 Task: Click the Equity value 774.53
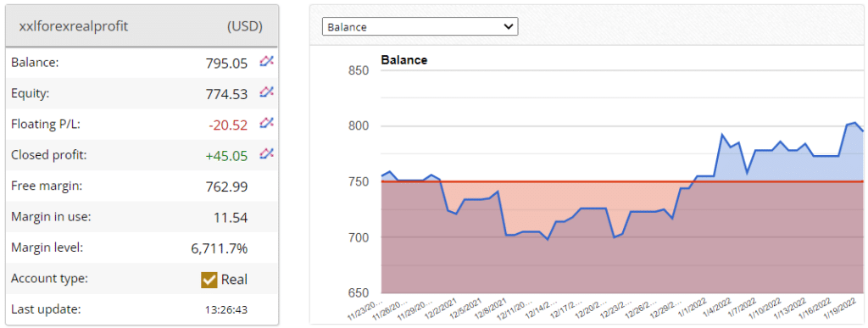[226, 95]
